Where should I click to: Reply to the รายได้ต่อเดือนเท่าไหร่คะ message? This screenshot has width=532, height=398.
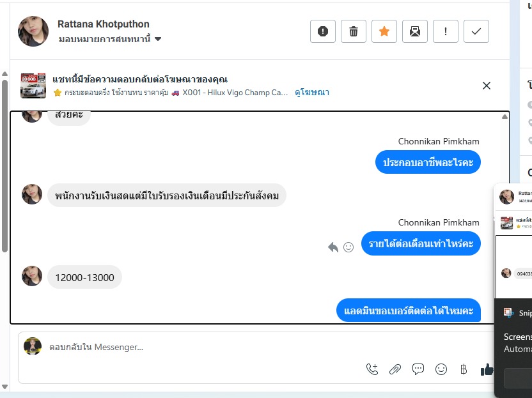pyautogui.click(x=332, y=247)
